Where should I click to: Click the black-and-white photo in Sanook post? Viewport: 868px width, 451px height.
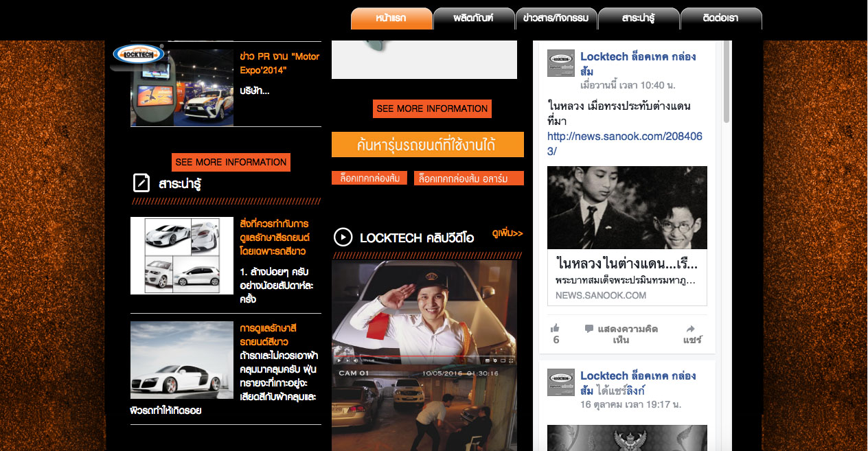point(627,207)
